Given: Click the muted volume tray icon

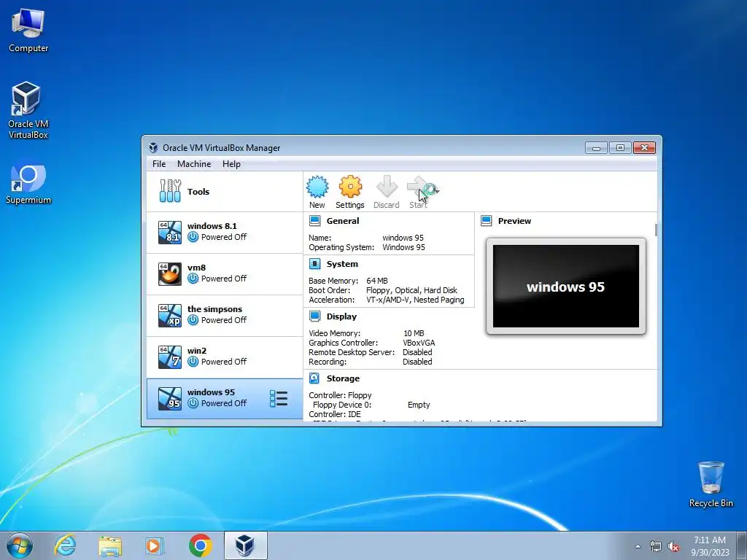Looking at the screenshot, I should coord(673,546).
